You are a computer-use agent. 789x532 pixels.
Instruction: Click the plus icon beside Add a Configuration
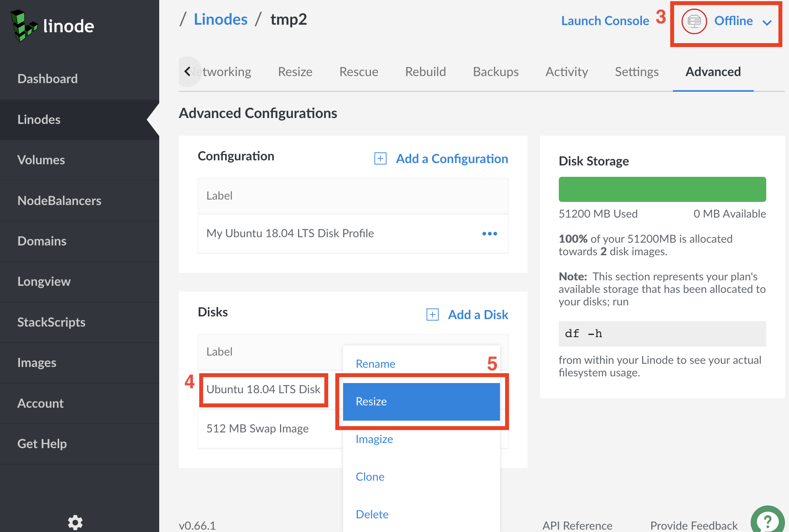[x=380, y=158]
